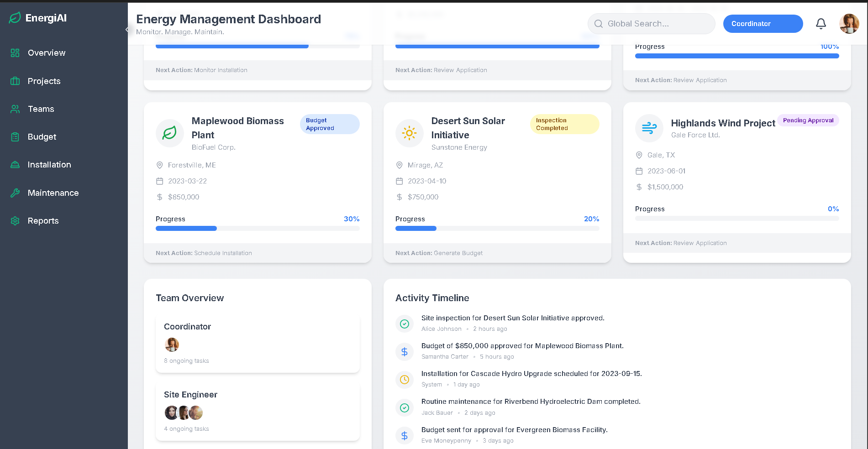The width and height of the screenshot is (868, 449).
Task: Click the Coordinator team member avatar
Action: point(172,345)
